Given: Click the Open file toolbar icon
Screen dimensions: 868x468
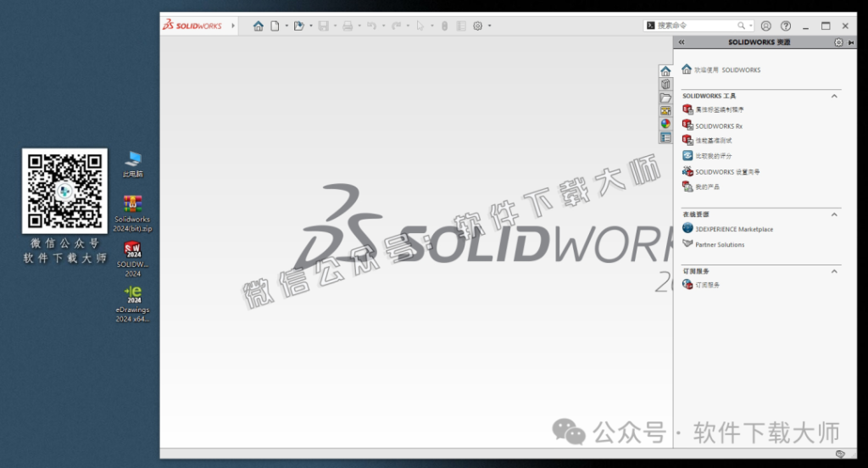Looking at the screenshot, I should coord(299,26).
